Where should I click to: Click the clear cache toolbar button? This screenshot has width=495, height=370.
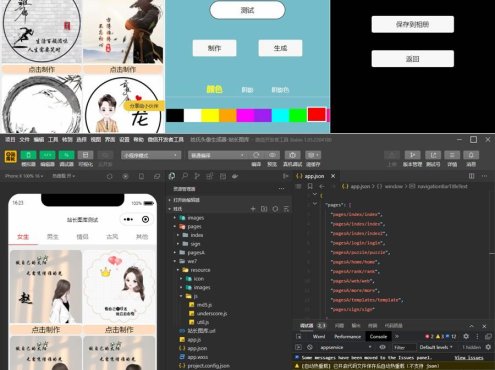point(313,155)
